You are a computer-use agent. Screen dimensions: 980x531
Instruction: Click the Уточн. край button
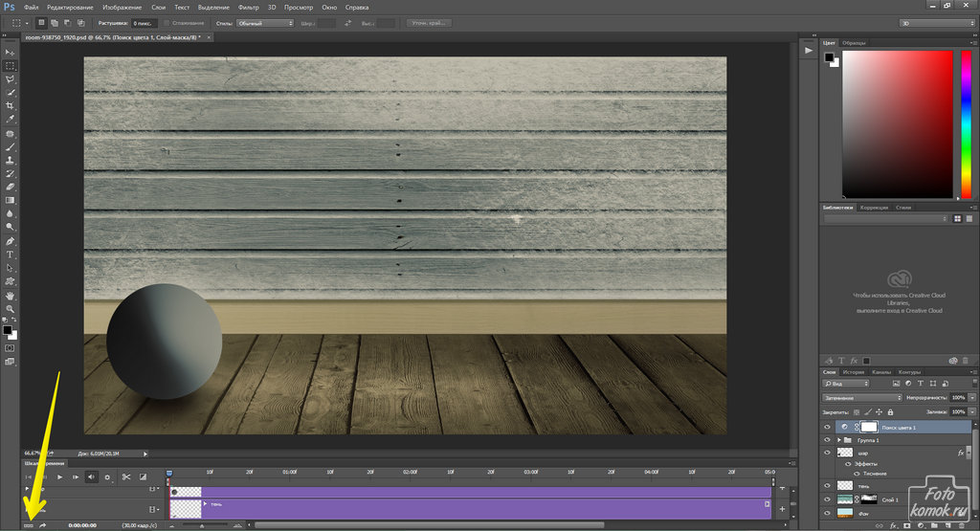pyautogui.click(x=430, y=22)
